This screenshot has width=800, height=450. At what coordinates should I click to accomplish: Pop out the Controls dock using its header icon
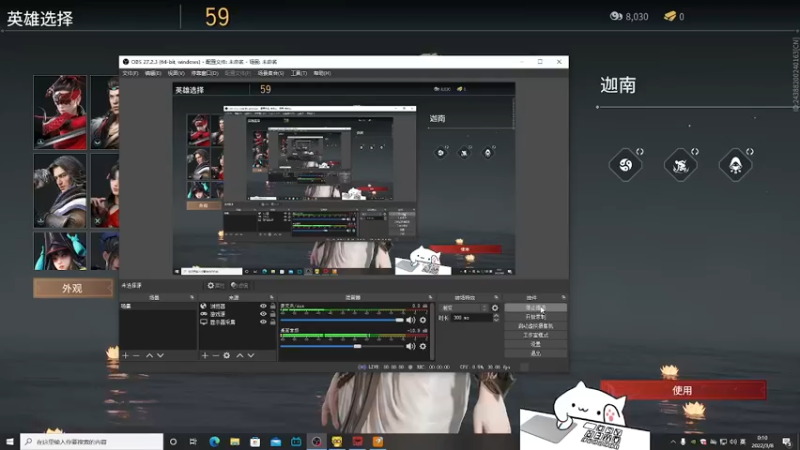tap(563, 297)
